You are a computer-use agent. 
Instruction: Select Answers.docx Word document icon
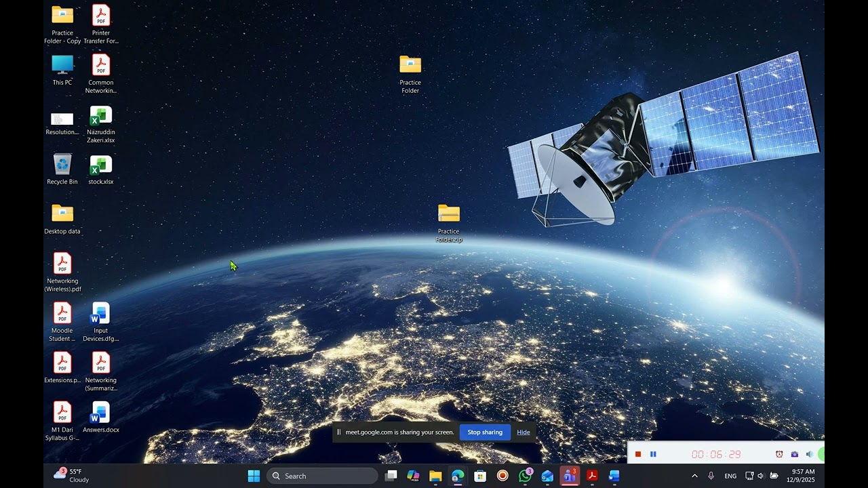[x=101, y=417]
